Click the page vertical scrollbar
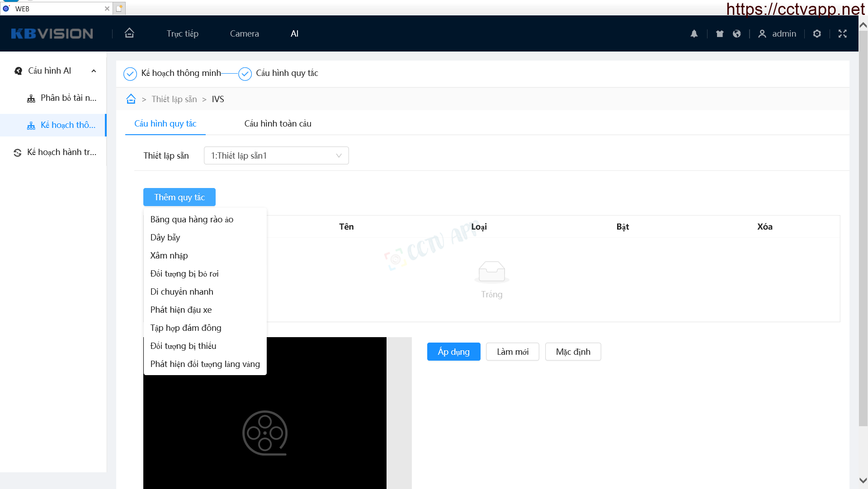The image size is (868, 489). 863,226
